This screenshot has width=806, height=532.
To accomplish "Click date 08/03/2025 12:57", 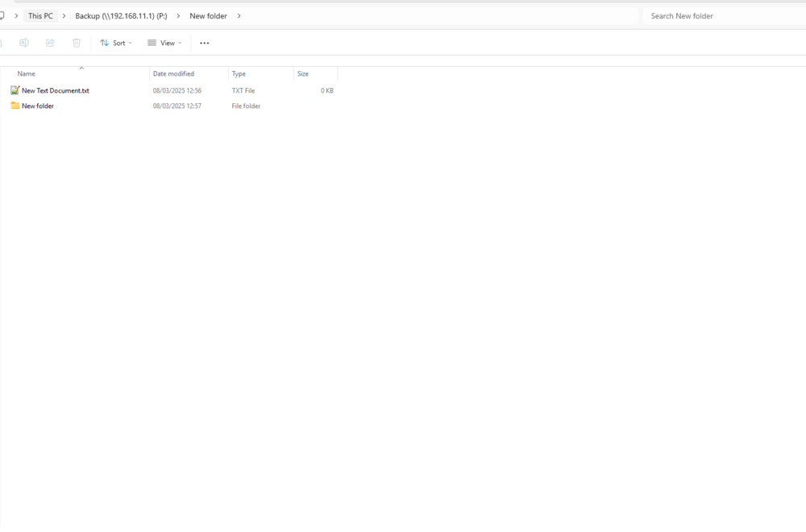I will coord(177,106).
